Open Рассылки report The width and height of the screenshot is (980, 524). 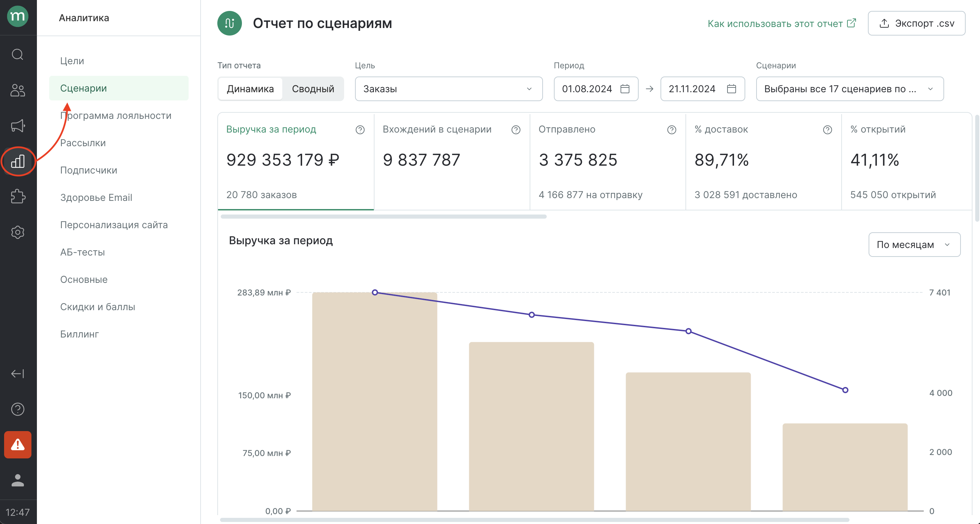click(x=83, y=143)
